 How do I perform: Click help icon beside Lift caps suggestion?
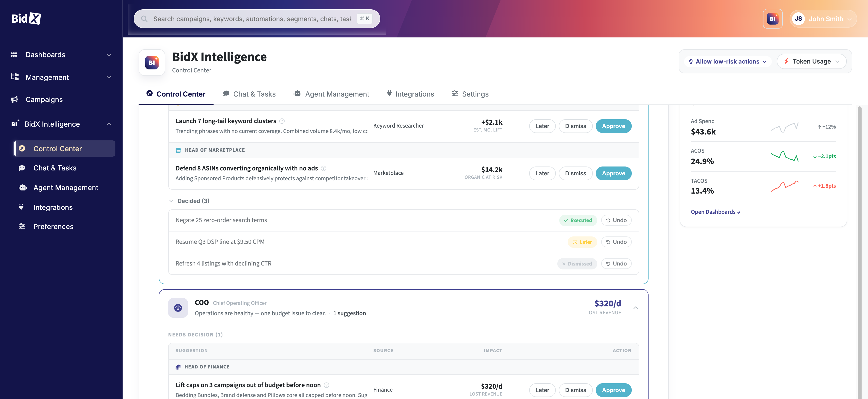[326, 385]
